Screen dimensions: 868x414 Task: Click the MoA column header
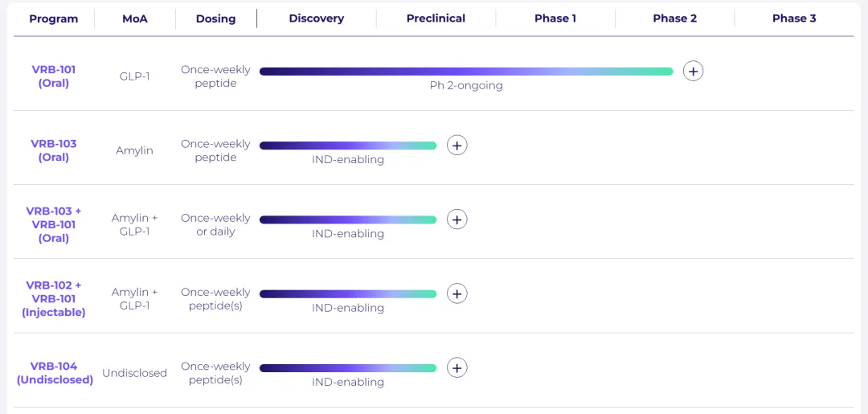134,18
